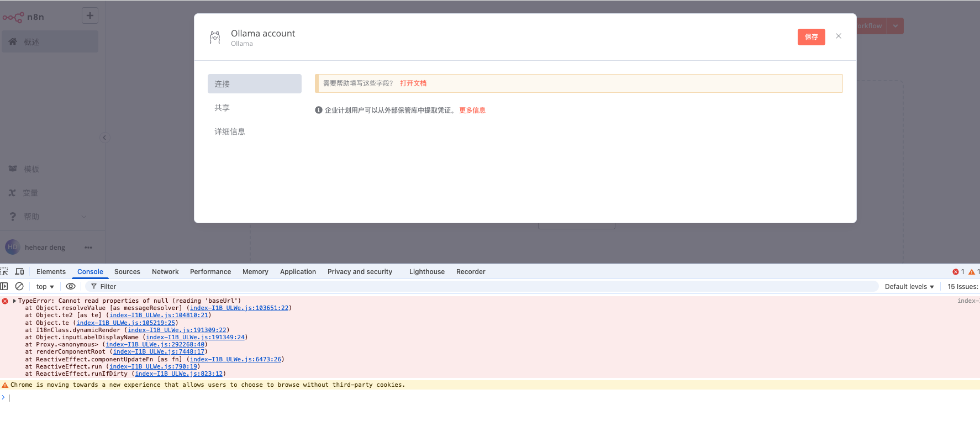
Task: Switch to the Sources DevTools tab
Action: (x=127, y=272)
